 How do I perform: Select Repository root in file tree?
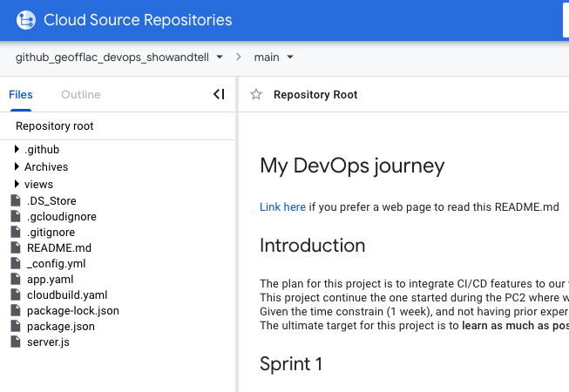coord(54,126)
